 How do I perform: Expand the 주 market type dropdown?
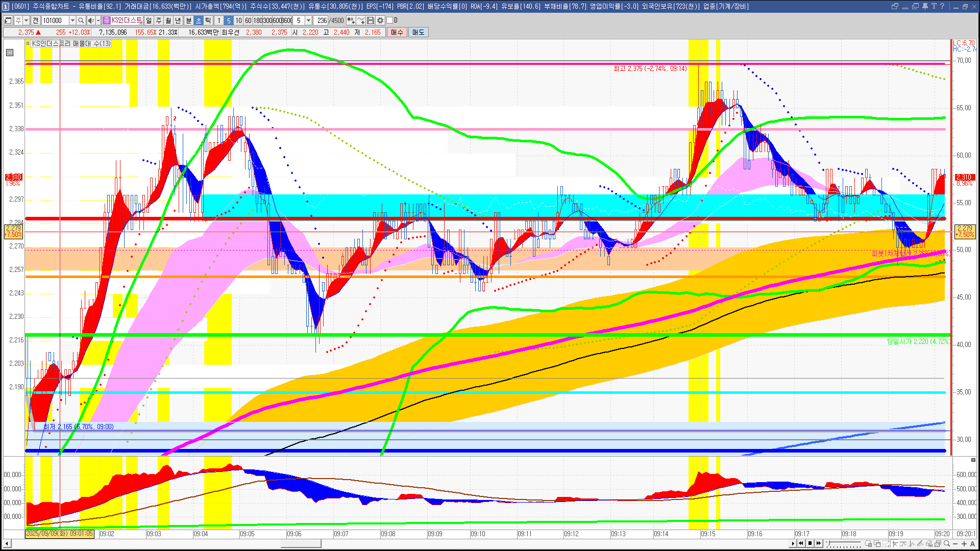(x=26, y=20)
